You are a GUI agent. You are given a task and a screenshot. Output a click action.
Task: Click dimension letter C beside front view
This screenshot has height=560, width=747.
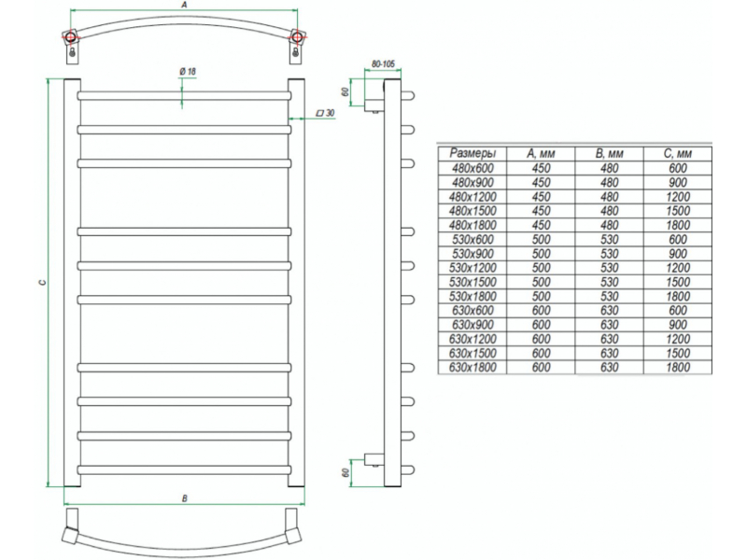point(43,283)
